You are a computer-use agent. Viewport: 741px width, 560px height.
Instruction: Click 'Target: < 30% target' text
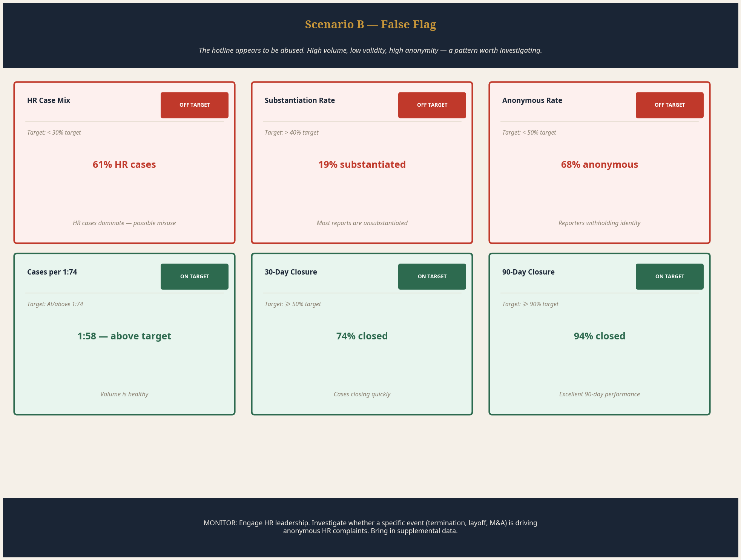pos(54,132)
